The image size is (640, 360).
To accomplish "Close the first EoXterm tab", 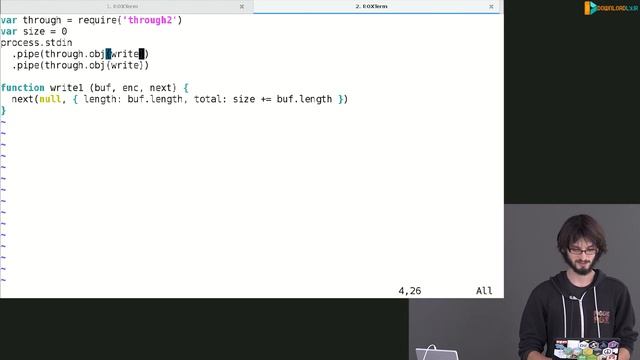I will click(x=242, y=7).
